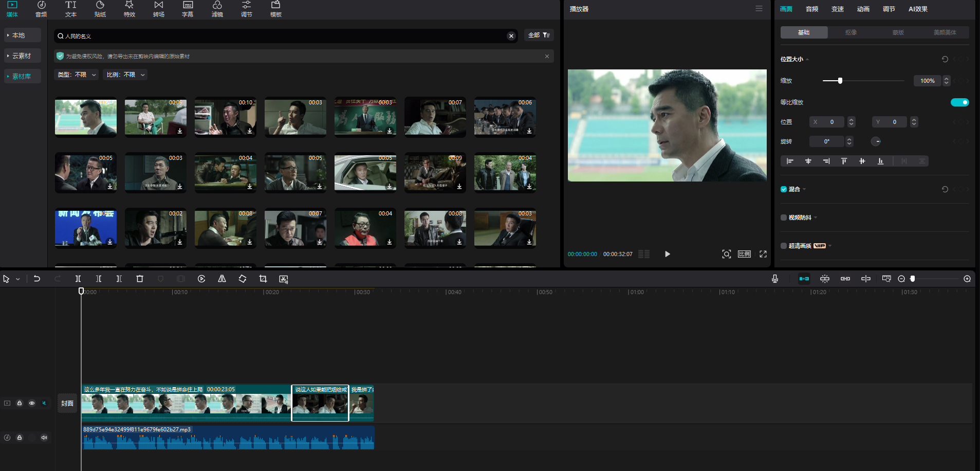Click the microphone record voiceover icon
Image resolution: width=980 pixels, height=471 pixels.
click(x=775, y=279)
